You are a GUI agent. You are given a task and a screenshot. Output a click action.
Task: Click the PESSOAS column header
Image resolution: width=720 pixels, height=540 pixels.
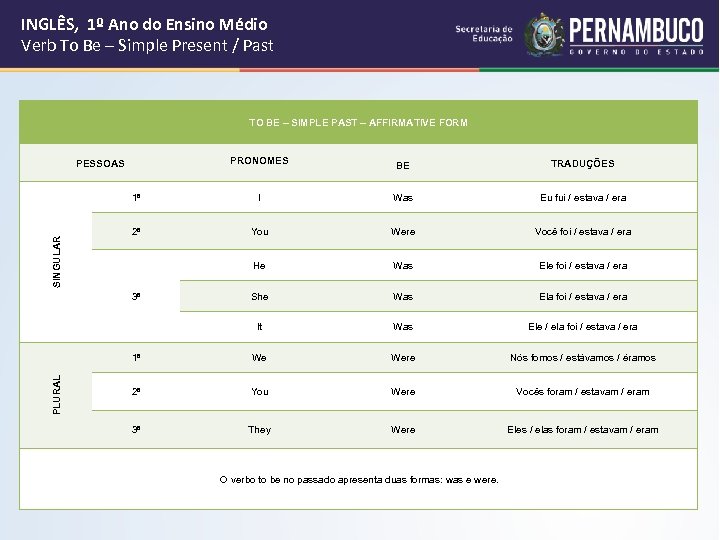click(101, 163)
